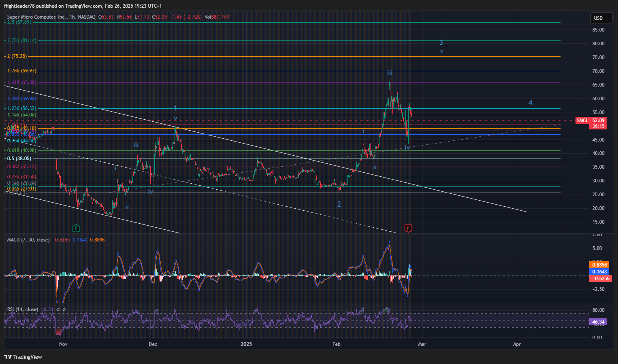
Task: Click the 15.00 price axis tick
Action: [x=598, y=222]
